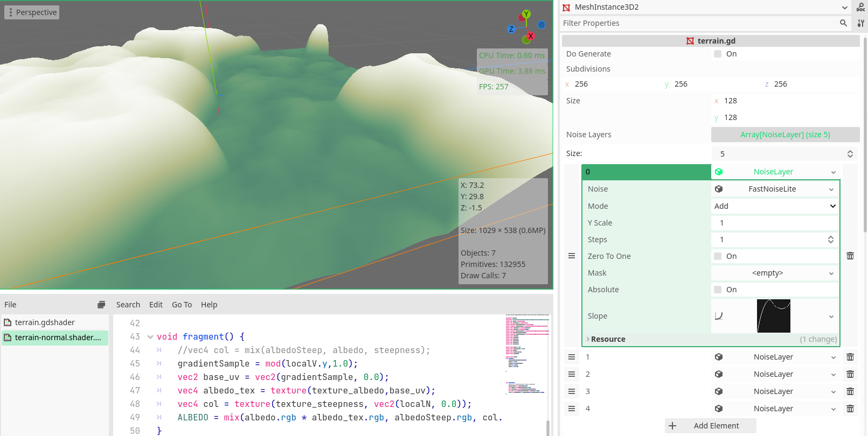Click the array Size stepper arrows
Screen dimensions: 868x436
coord(850,154)
